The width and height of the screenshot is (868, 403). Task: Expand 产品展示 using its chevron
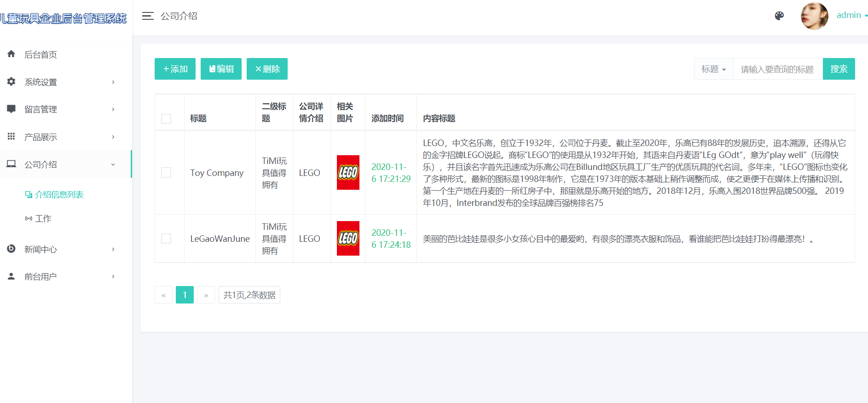113,137
